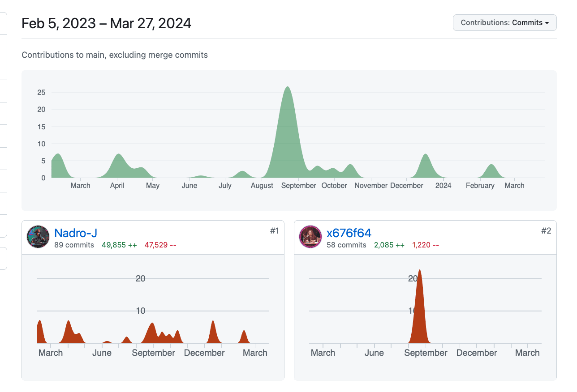Click the February 2024 peak in main chart
Viewport: 577px width, 392px height.
(x=492, y=172)
